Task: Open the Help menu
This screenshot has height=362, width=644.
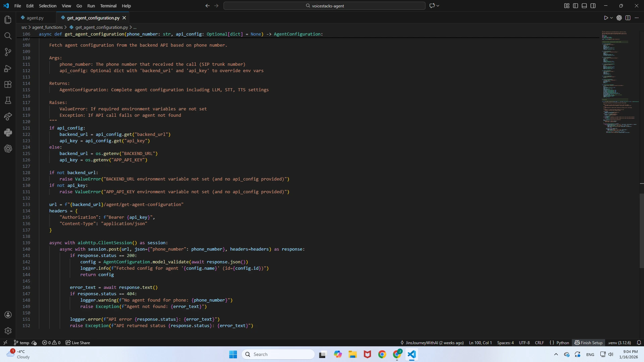Action: (x=126, y=6)
